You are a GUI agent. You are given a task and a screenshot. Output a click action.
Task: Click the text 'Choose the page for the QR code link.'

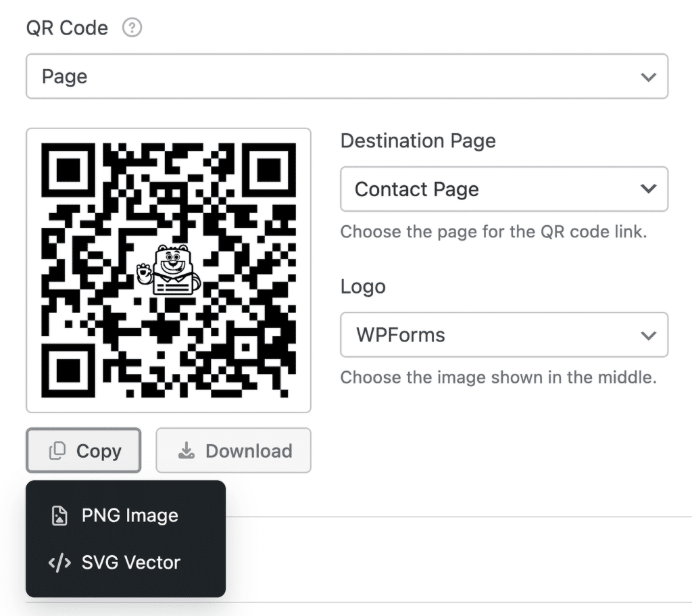coord(493,232)
